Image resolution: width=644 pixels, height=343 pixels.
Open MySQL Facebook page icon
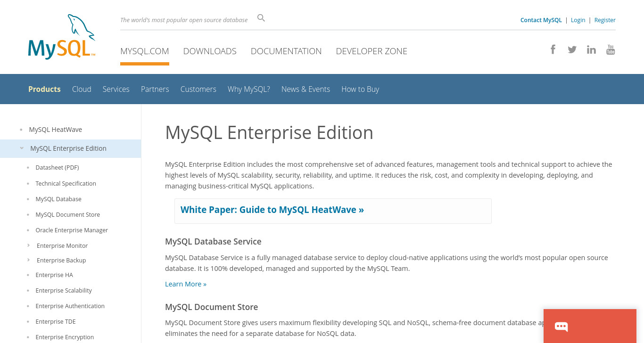[553, 49]
